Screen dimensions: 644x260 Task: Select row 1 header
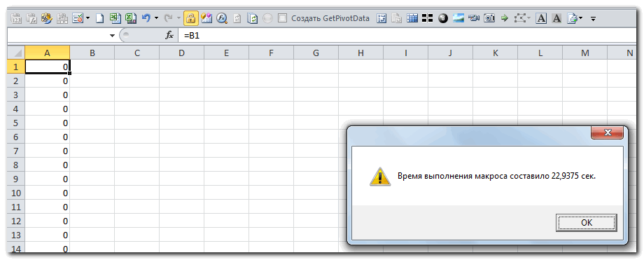[16, 67]
